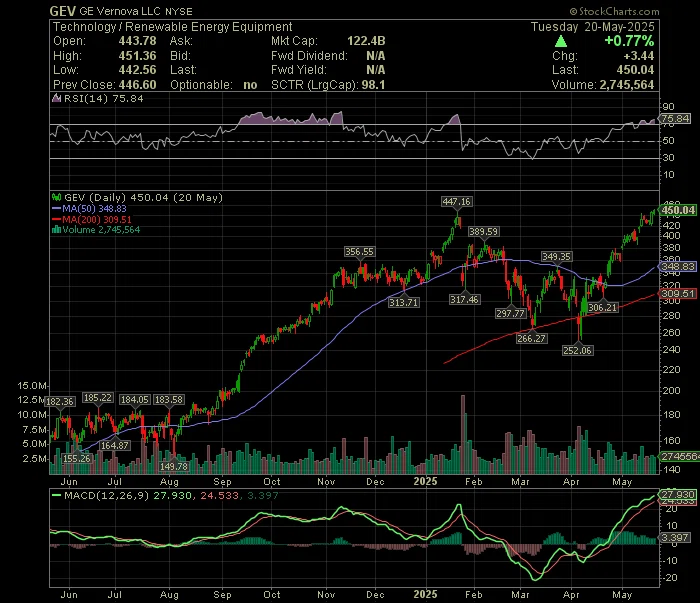Click the Chg value +3.44

pos(639,56)
